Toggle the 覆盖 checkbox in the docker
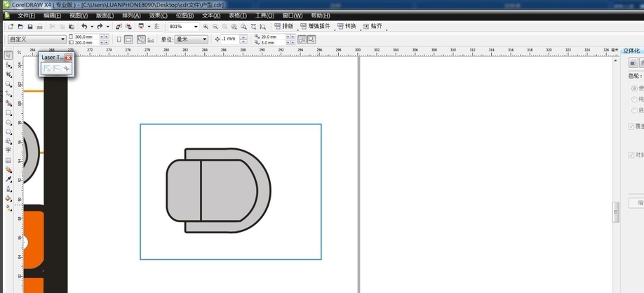 pyautogui.click(x=632, y=126)
